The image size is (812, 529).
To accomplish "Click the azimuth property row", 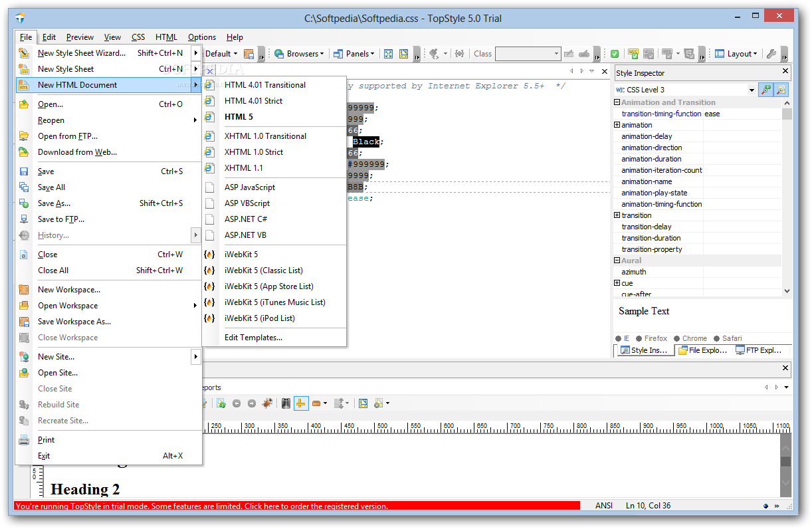I will coord(698,272).
